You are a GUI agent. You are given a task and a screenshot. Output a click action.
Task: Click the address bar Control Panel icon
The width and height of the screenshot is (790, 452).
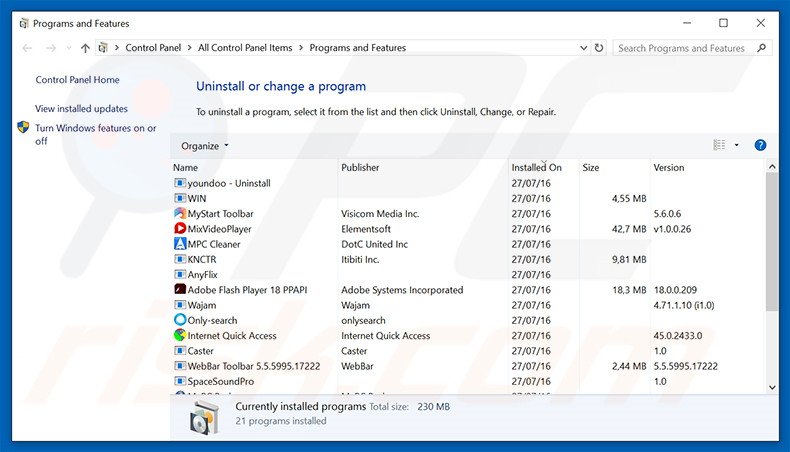coord(103,48)
